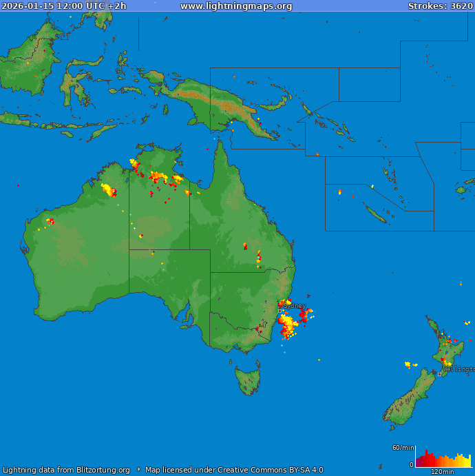Screen dimensions: 475x476
Task: Click the Wellington city marker square
Action: click(440, 374)
